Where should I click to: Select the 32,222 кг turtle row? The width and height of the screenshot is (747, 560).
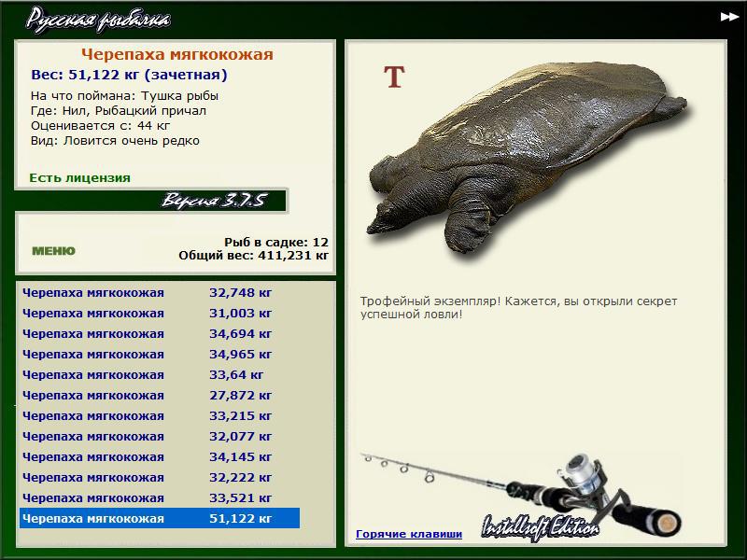click(160, 477)
